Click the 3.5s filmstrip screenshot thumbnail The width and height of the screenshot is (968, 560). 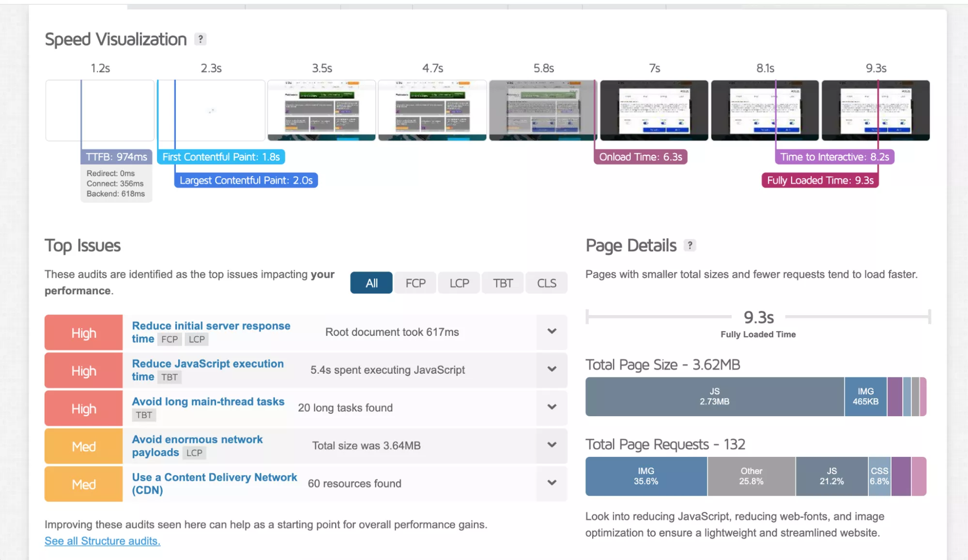pyautogui.click(x=322, y=110)
